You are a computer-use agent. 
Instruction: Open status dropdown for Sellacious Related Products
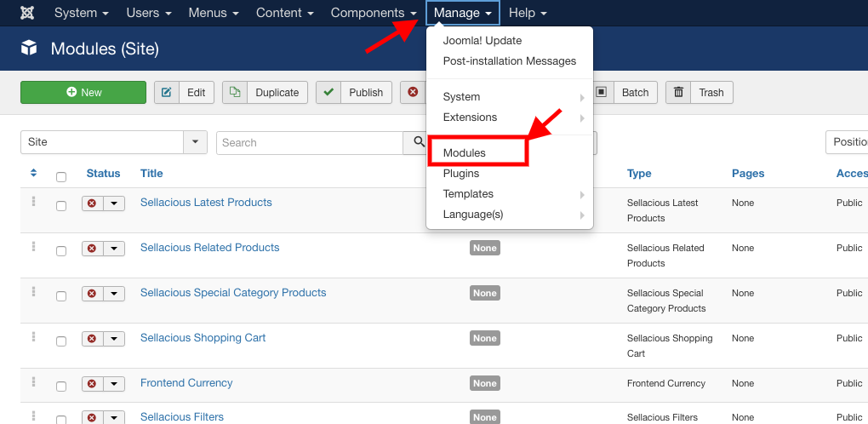click(x=114, y=249)
